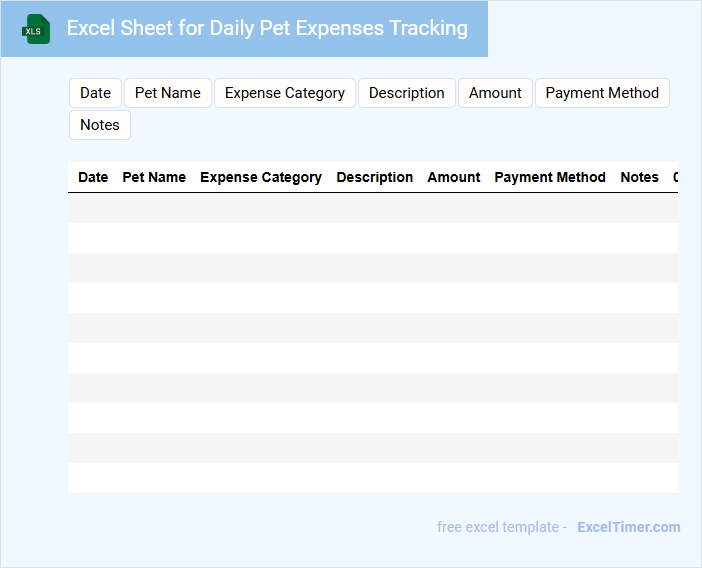Click the Date column header

(93, 177)
